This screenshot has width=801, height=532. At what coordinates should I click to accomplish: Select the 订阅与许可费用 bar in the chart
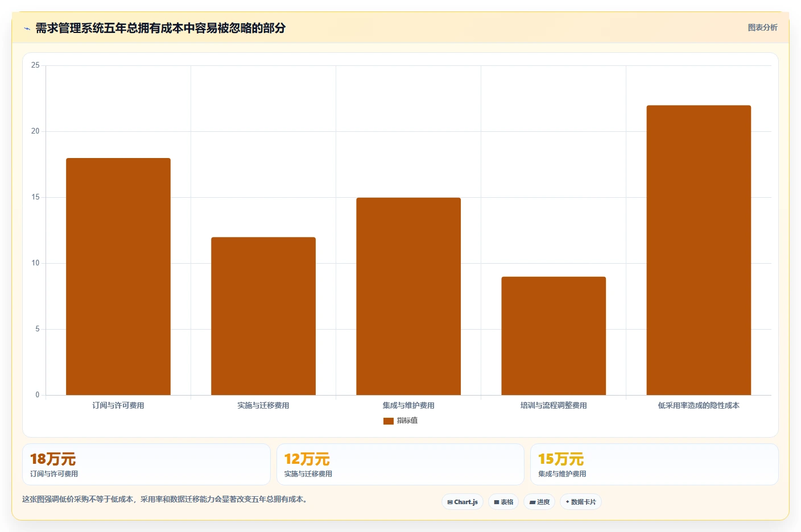[118, 276]
